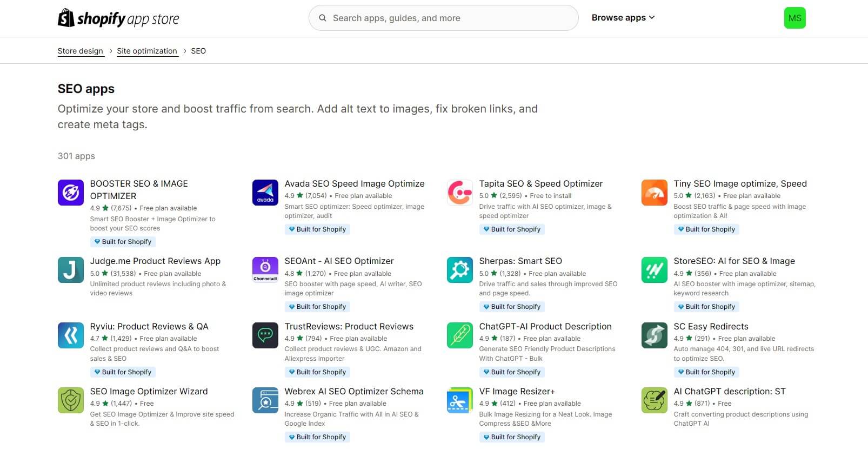Click Built for Shopify badge under BOOSTER SEO
This screenshot has height=449, width=868.
coord(123,242)
